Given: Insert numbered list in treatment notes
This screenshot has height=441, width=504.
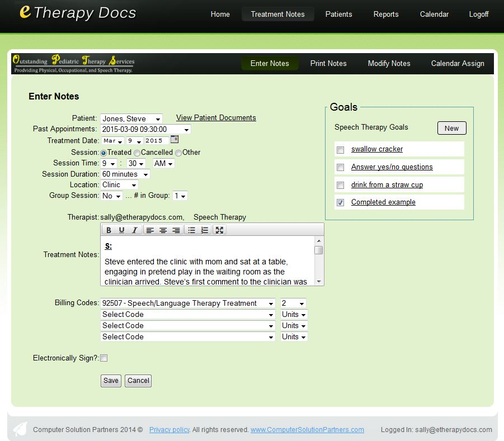Looking at the screenshot, I should pyautogui.click(x=204, y=230).
